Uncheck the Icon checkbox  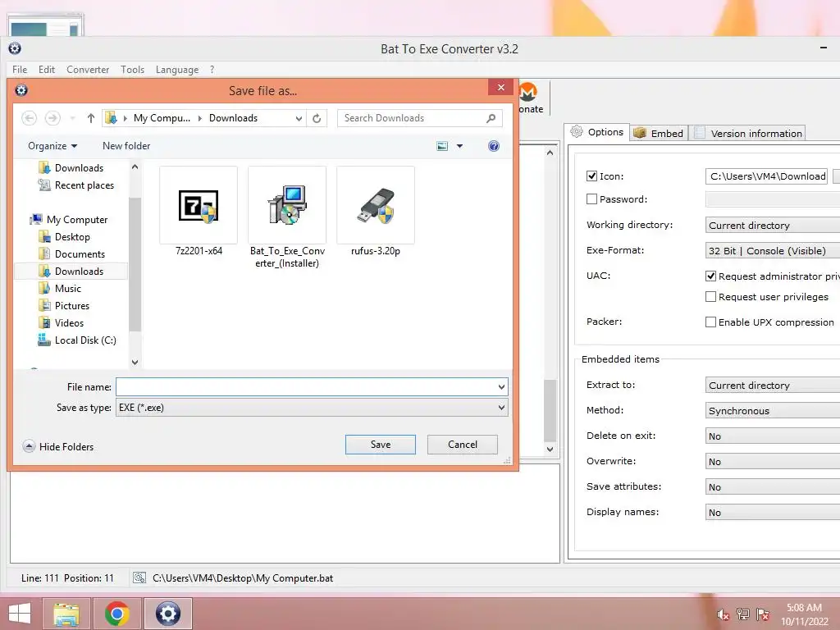click(x=591, y=176)
